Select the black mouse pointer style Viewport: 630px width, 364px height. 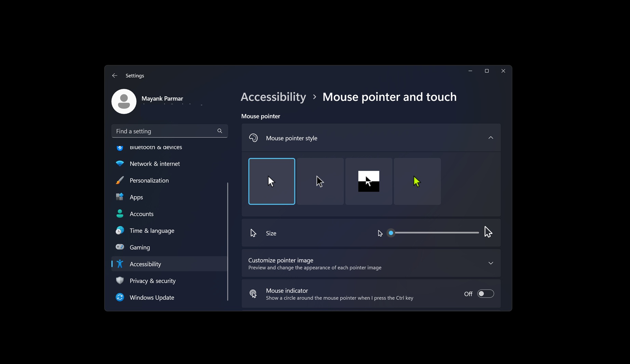click(x=369, y=181)
